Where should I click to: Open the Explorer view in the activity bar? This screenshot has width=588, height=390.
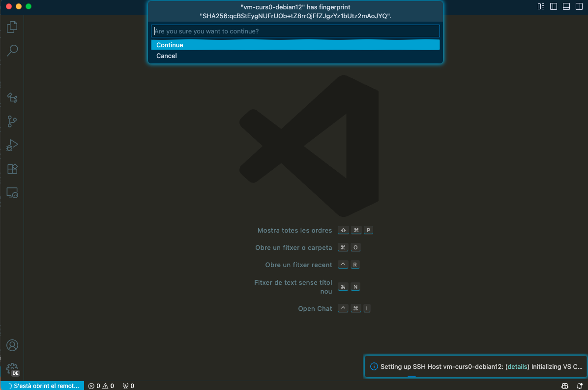(12, 27)
